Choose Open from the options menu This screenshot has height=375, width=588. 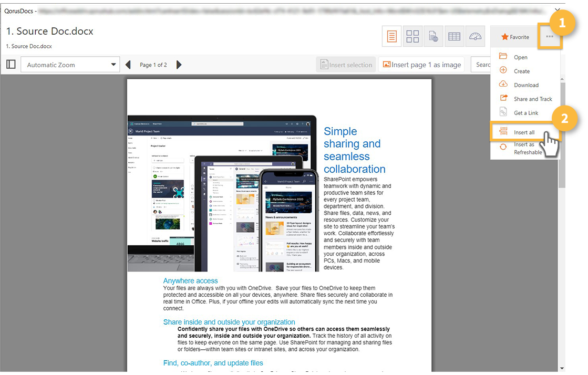click(520, 57)
